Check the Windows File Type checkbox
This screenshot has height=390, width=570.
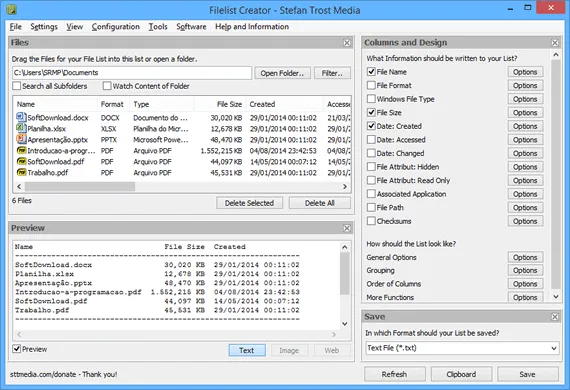371,99
